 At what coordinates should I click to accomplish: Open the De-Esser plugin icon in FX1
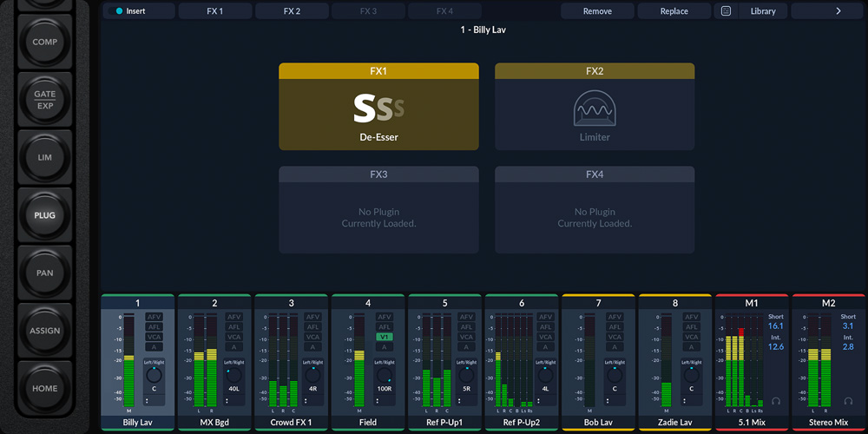click(378, 108)
